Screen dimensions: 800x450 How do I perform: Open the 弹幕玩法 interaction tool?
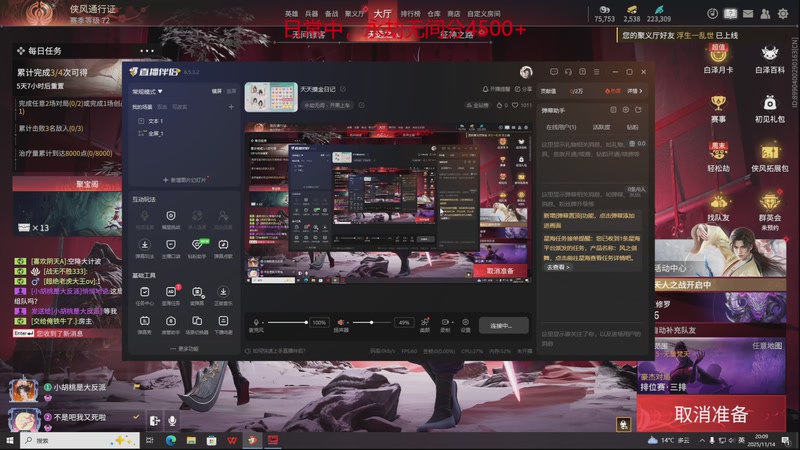point(144,248)
